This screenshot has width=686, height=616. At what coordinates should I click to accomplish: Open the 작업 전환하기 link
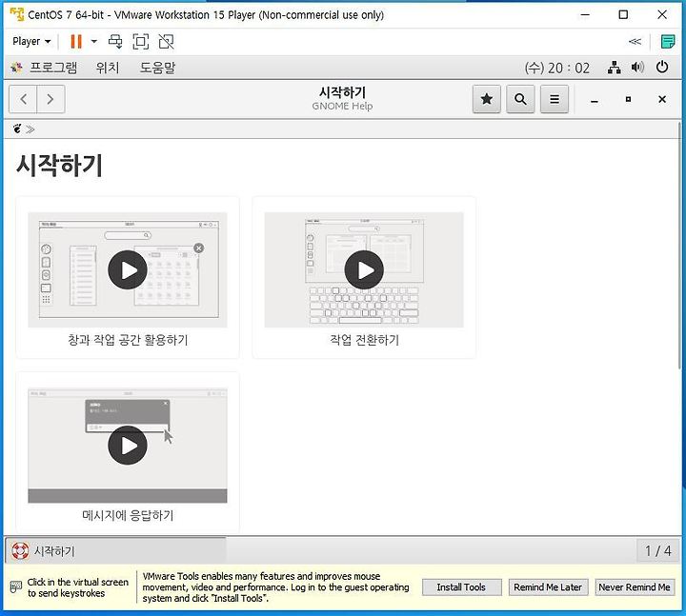364,340
